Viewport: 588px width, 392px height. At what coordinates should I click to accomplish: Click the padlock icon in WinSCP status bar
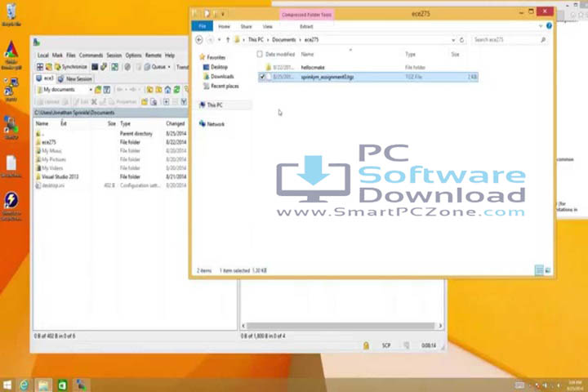coord(366,345)
